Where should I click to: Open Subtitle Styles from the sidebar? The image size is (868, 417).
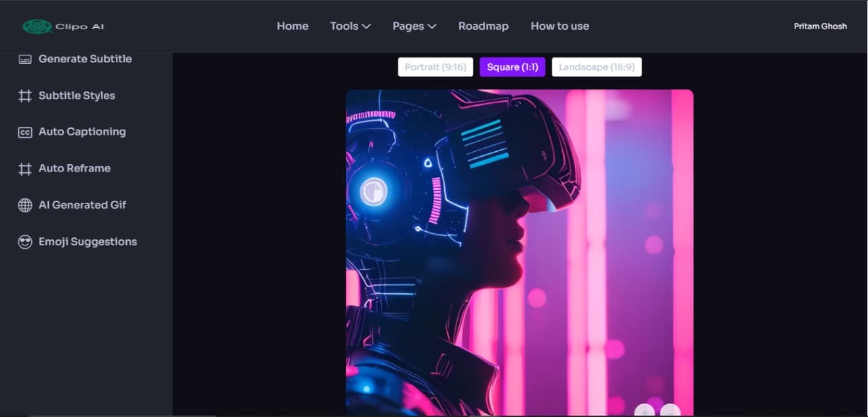point(77,96)
